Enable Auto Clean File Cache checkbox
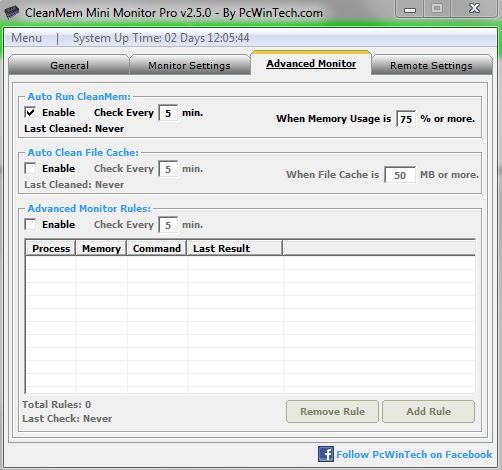502x470 pixels. [x=30, y=168]
